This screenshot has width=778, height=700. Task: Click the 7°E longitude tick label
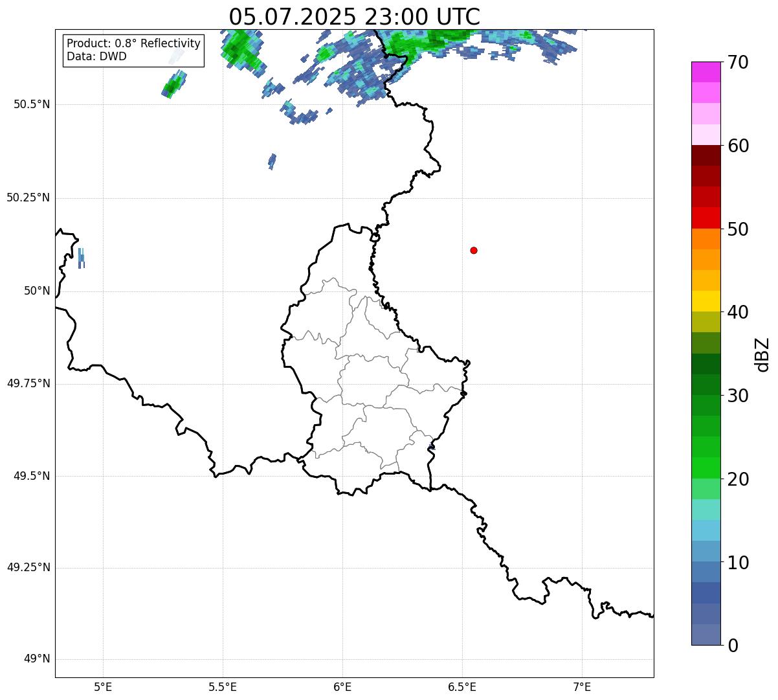pos(582,686)
